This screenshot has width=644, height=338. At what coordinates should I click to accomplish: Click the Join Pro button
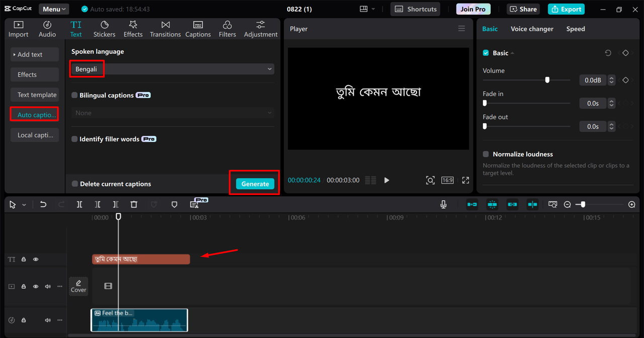pos(473,9)
